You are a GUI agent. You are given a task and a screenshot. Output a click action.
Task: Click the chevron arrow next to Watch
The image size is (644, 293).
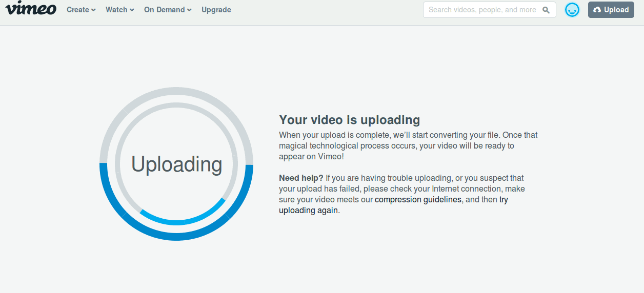click(x=132, y=10)
